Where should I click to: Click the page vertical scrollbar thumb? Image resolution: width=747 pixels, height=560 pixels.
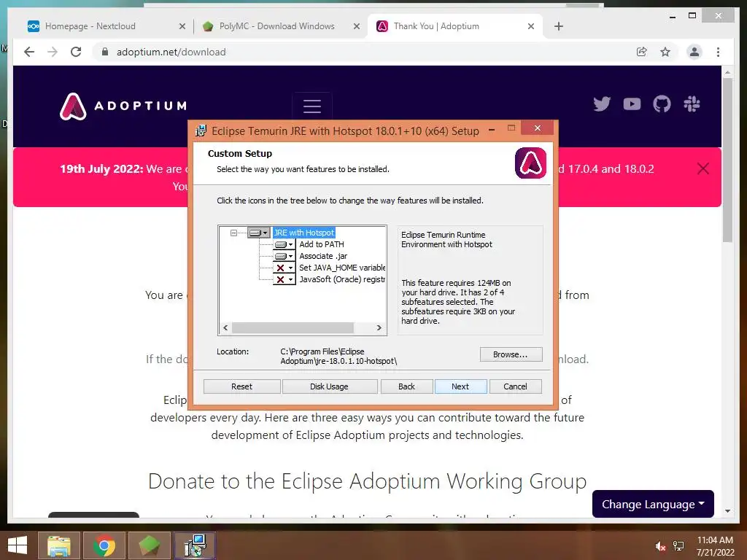(727, 160)
